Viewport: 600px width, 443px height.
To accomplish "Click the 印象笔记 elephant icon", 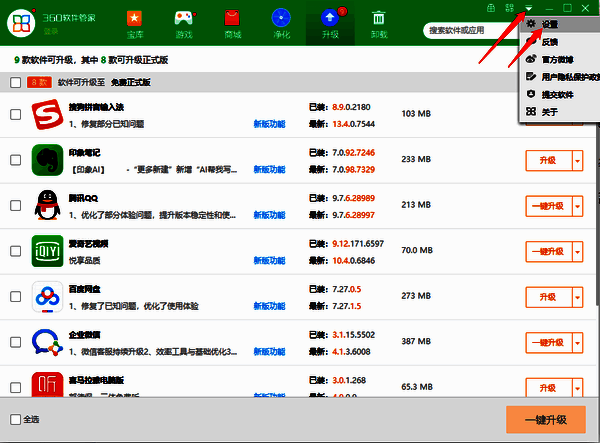I will pos(47,160).
